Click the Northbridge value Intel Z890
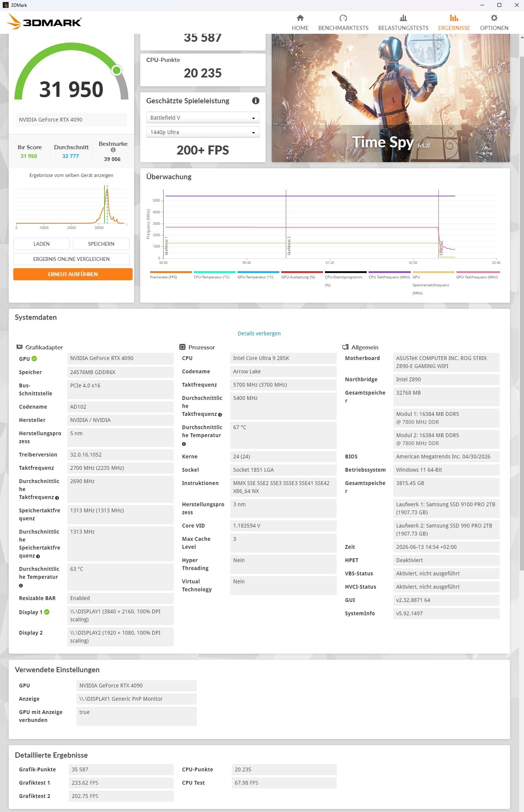 click(446, 379)
